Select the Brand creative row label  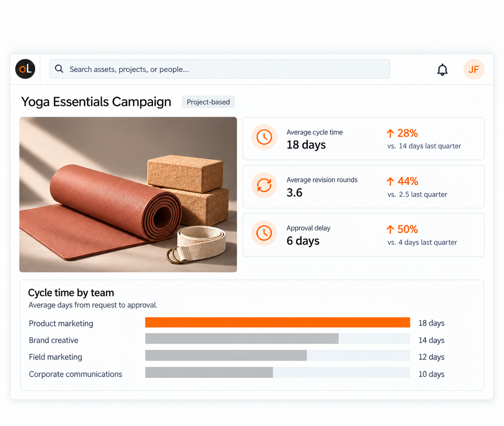click(54, 340)
